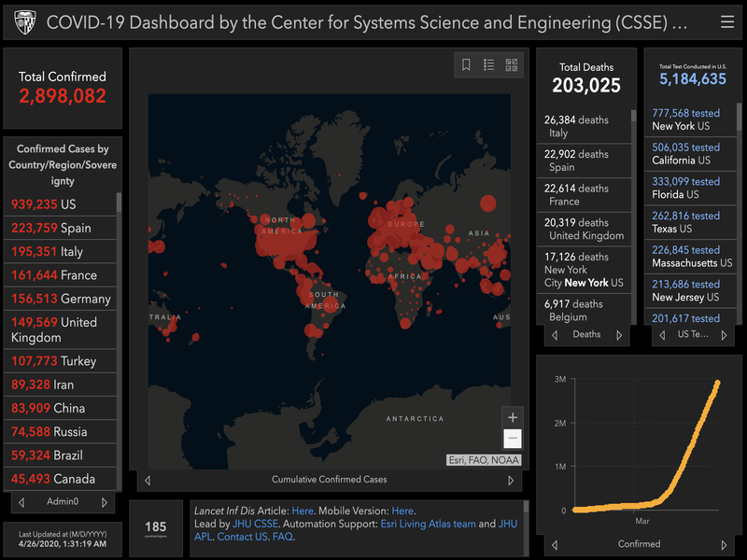Go to previous tab left of Admin0
This screenshot has width=747, height=560.
(21, 502)
